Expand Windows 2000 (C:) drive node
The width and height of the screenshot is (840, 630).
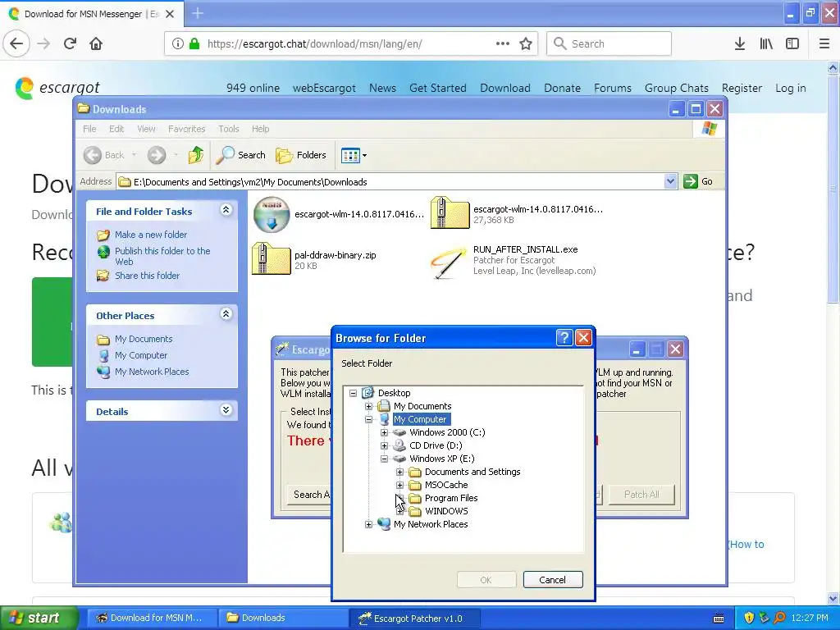pos(384,432)
